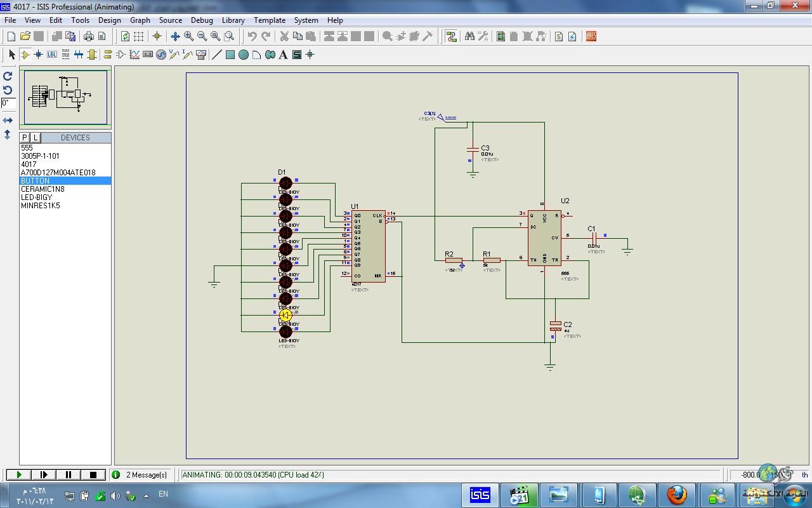Generate bill of materials icon
Image resolution: width=812 pixels, height=508 pixels.
point(559,37)
